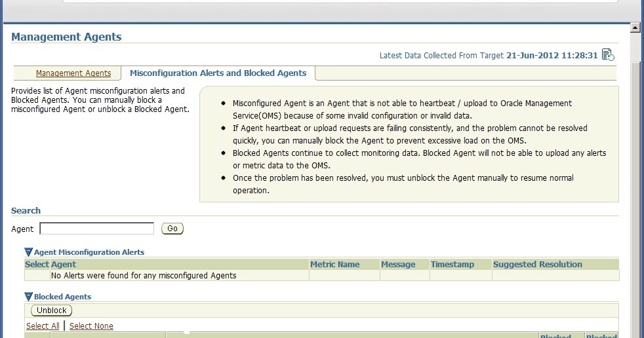The width and height of the screenshot is (644, 338).
Task: Collapse the Agent Misconfiguration Alerts section
Action: [28, 252]
